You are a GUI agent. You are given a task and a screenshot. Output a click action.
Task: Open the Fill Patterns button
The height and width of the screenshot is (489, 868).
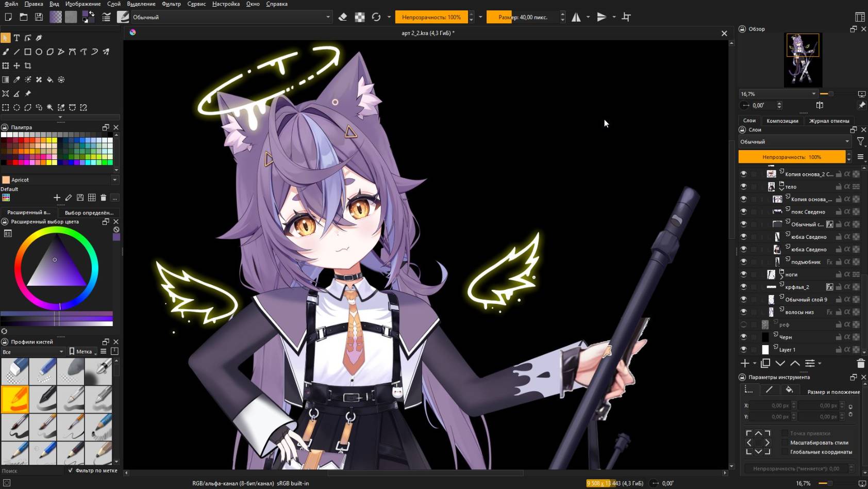pos(71,17)
